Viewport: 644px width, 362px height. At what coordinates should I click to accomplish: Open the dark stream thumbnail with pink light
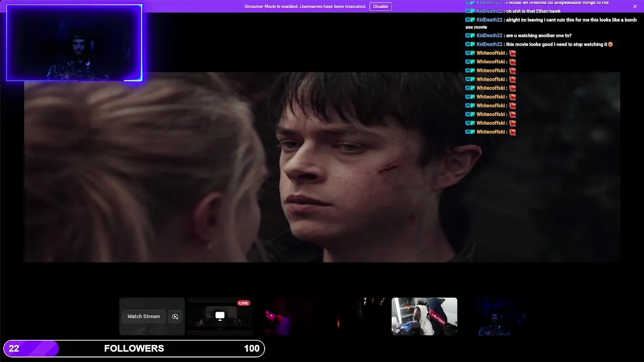[288, 316]
